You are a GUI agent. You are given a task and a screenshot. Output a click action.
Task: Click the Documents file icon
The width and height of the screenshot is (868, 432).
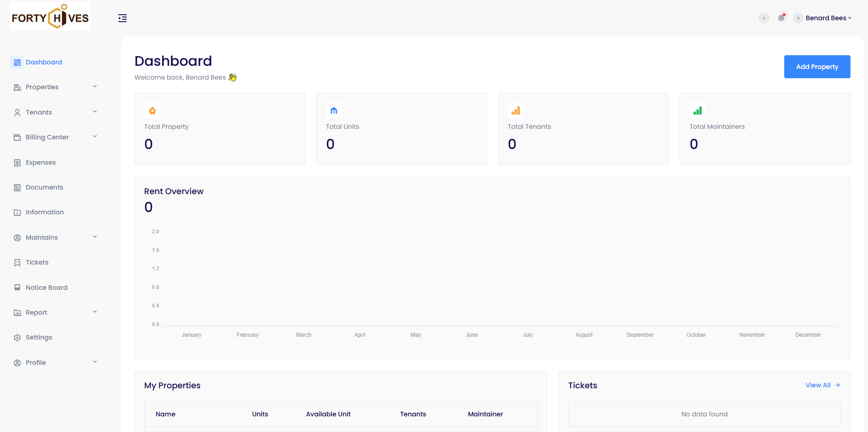click(17, 187)
